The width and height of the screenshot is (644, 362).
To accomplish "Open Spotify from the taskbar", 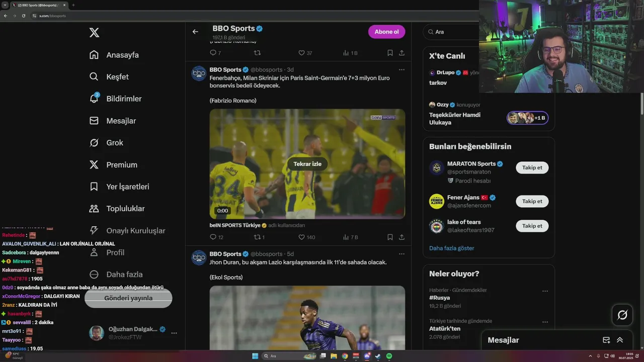I will 389,356.
